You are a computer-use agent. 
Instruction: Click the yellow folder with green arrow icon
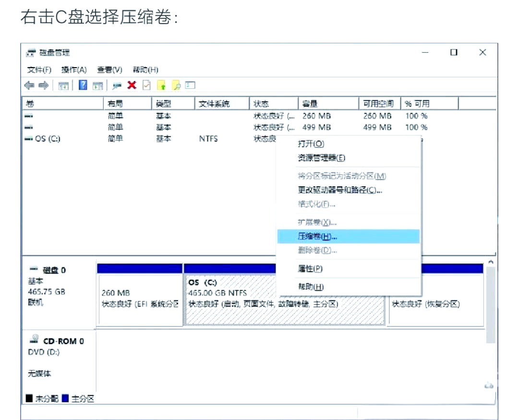tap(162, 85)
